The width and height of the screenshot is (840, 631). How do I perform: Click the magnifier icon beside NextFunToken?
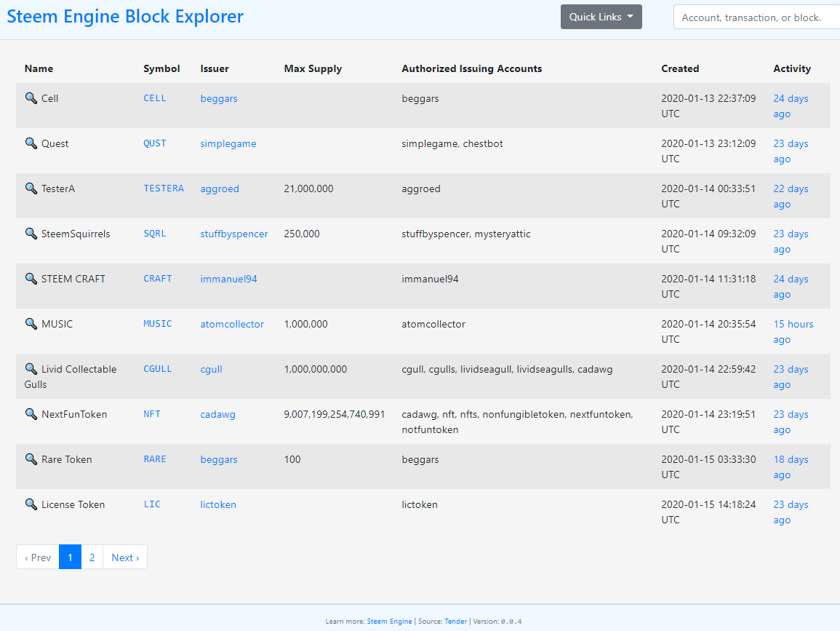point(31,413)
